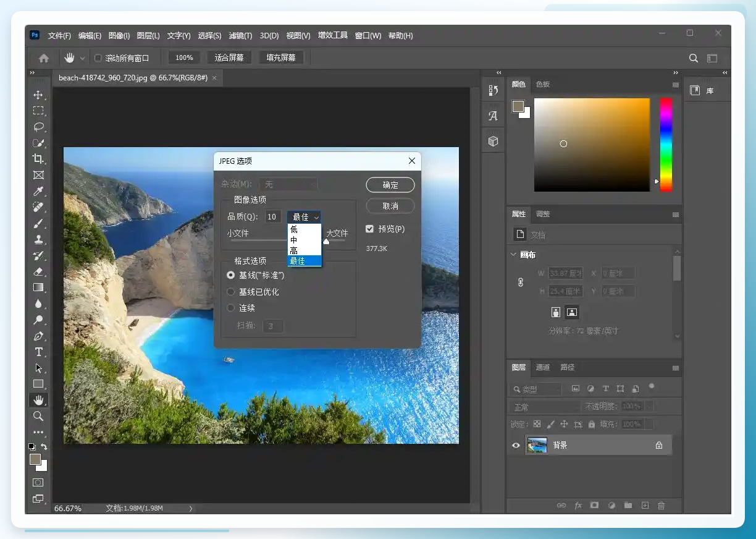Toggle lock transparent pixels icon
This screenshot has width=756, height=539.
[537, 424]
